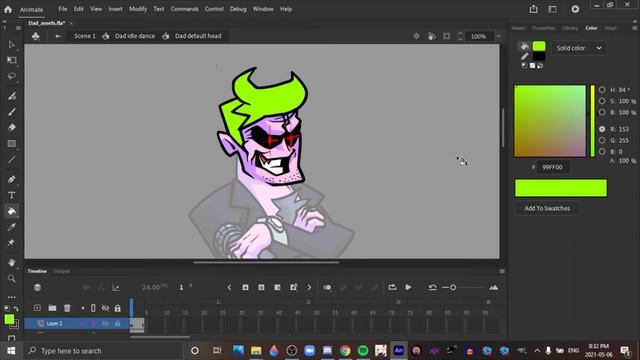Image resolution: width=640 pixels, height=360 pixels.
Task: Toggle onion skin button
Action: (x=327, y=287)
